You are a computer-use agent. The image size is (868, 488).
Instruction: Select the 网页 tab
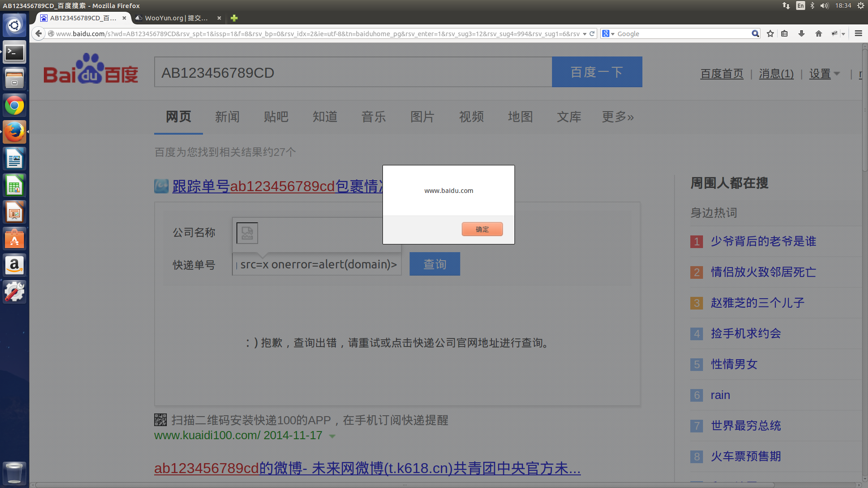[178, 117]
